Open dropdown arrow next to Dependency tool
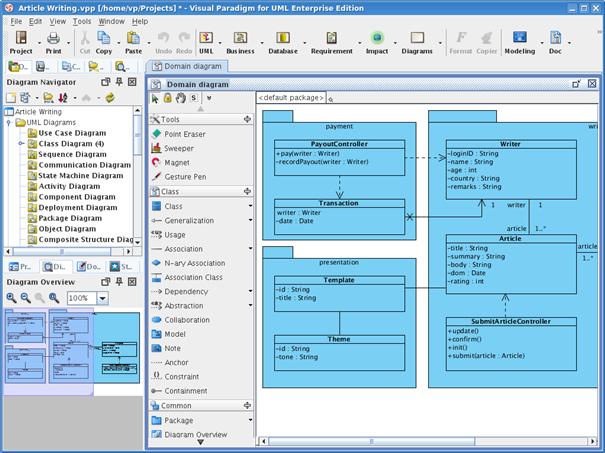The height and width of the screenshot is (453, 605). click(x=250, y=291)
